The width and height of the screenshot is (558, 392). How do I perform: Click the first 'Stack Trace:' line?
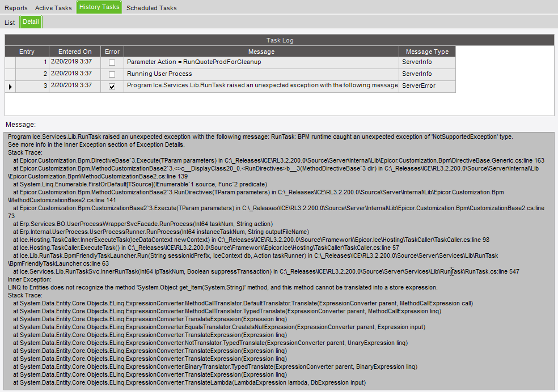click(x=25, y=153)
